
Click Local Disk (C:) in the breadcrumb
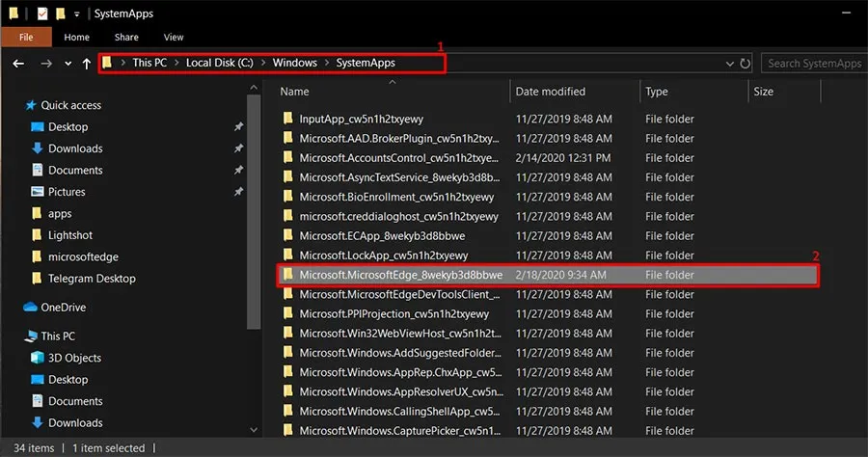coord(219,63)
